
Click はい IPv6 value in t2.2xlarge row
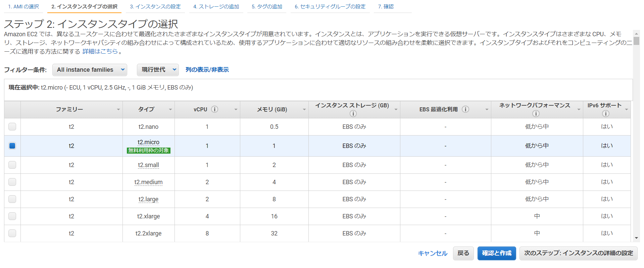pyautogui.click(x=607, y=233)
